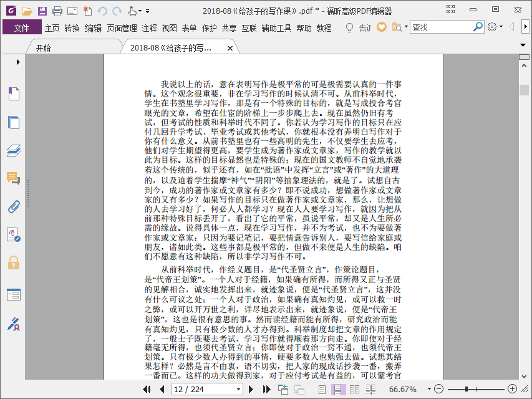Click the light bulb Tell me icon
Screen dimensions: 532x399
(x=349, y=28)
